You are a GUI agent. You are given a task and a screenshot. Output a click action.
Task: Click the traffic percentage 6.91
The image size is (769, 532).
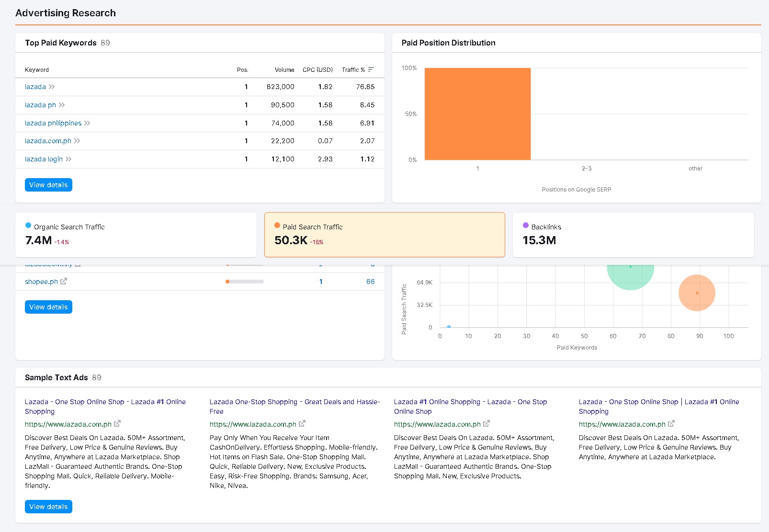coord(367,123)
